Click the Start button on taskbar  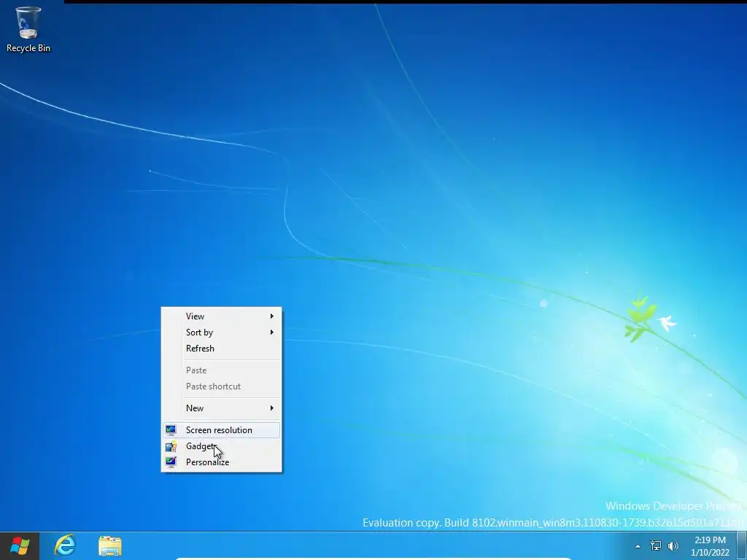point(20,545)
